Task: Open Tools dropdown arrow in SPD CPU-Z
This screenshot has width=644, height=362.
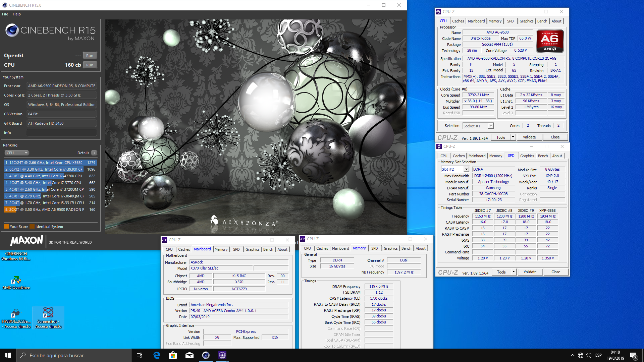Action: [514, 272]
